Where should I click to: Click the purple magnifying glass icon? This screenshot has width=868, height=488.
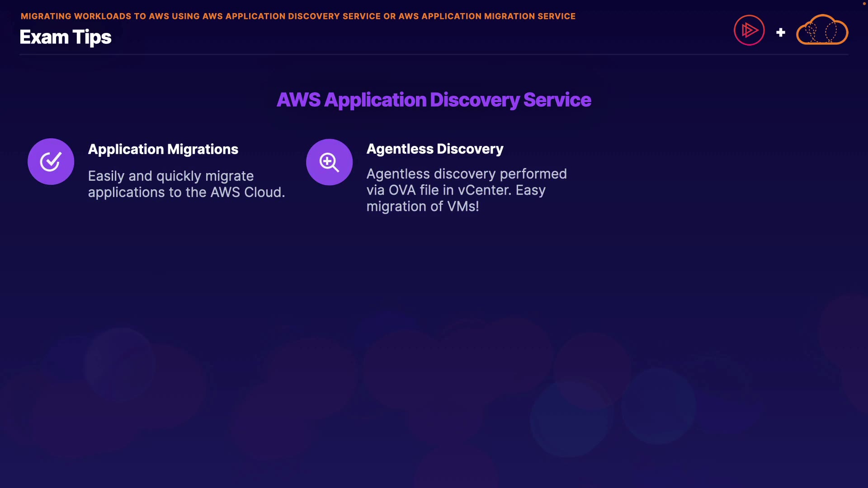point(329,162)
